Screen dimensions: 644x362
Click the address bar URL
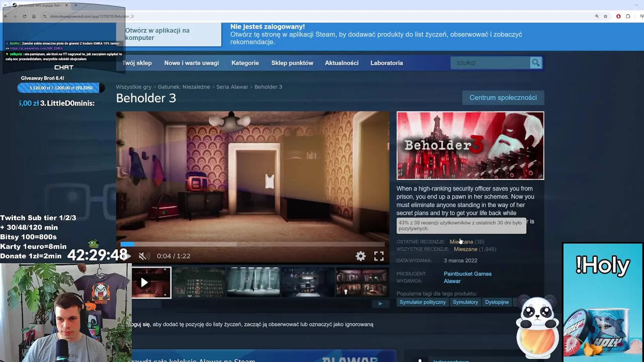(x=91, y=16)
